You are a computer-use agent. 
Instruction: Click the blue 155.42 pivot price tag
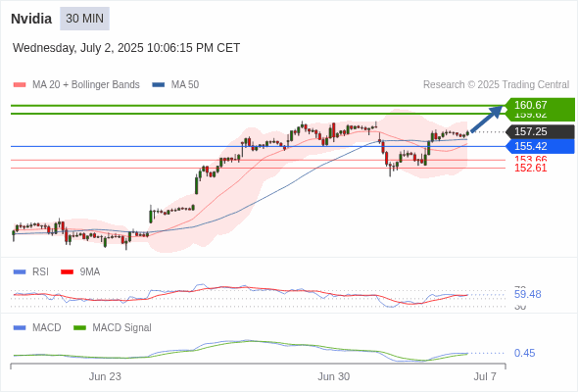pos(540,146)
